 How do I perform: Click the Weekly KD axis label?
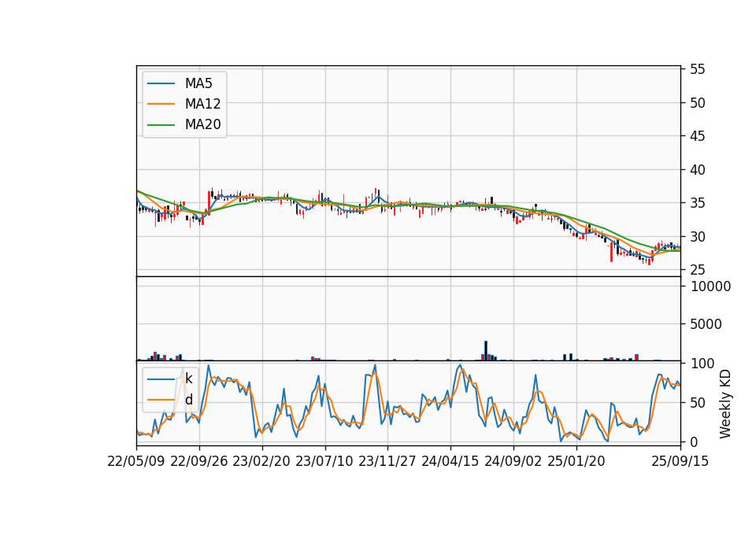tap(725, 404)
